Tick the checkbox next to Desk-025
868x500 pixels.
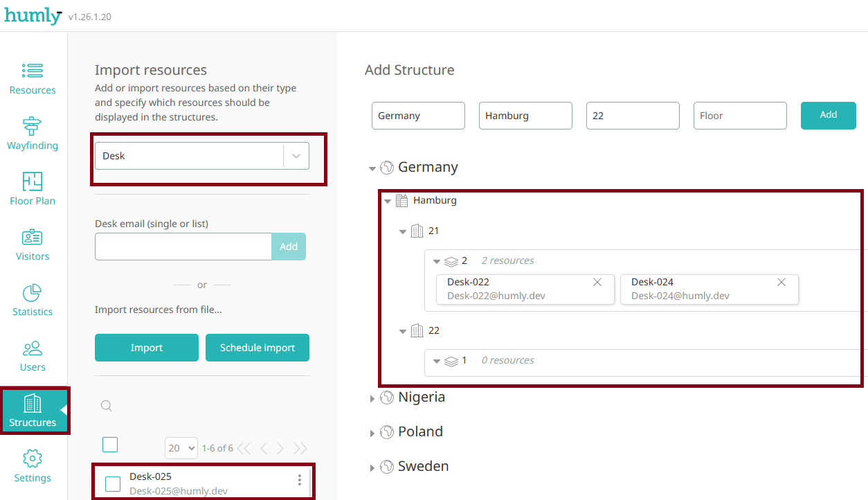coord(113,483)
